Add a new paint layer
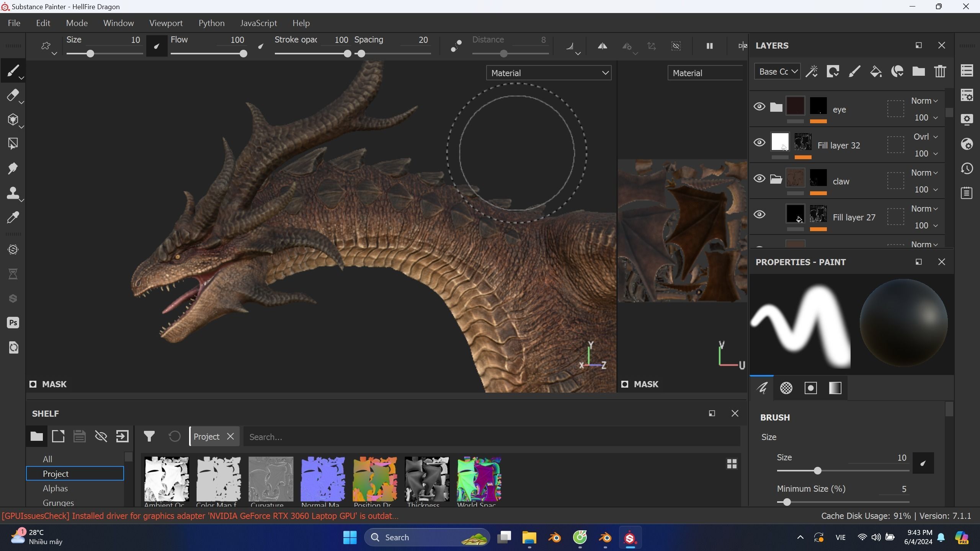This screenshot has height=551, width=980. [x=854, y=72]
